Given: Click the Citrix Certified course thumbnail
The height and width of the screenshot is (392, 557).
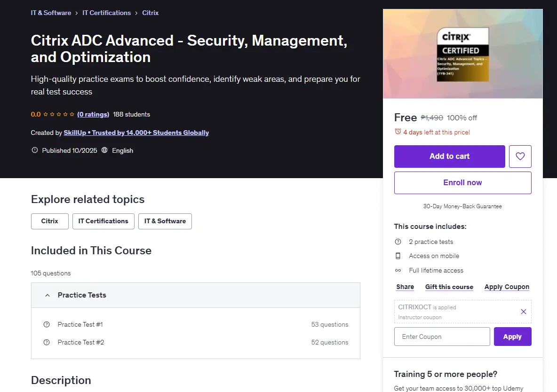Looking at the screenshot, I should pos(462,54).
